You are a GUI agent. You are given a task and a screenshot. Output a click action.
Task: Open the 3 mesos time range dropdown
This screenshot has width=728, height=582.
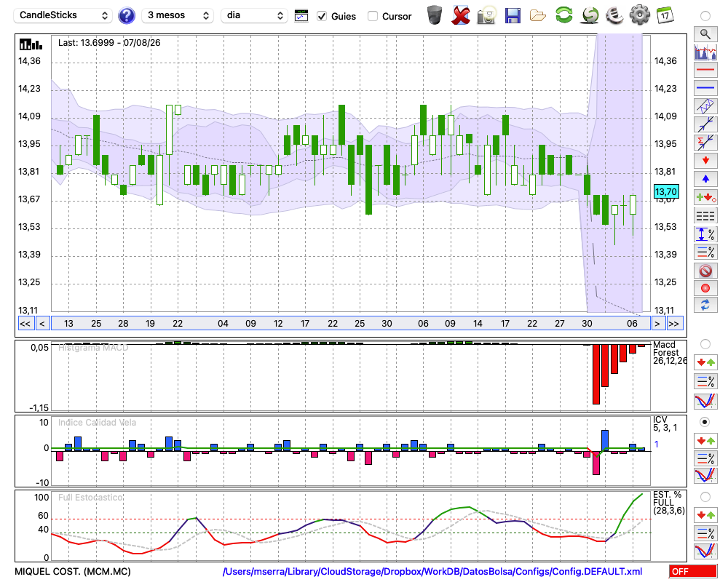pos(178,15)
